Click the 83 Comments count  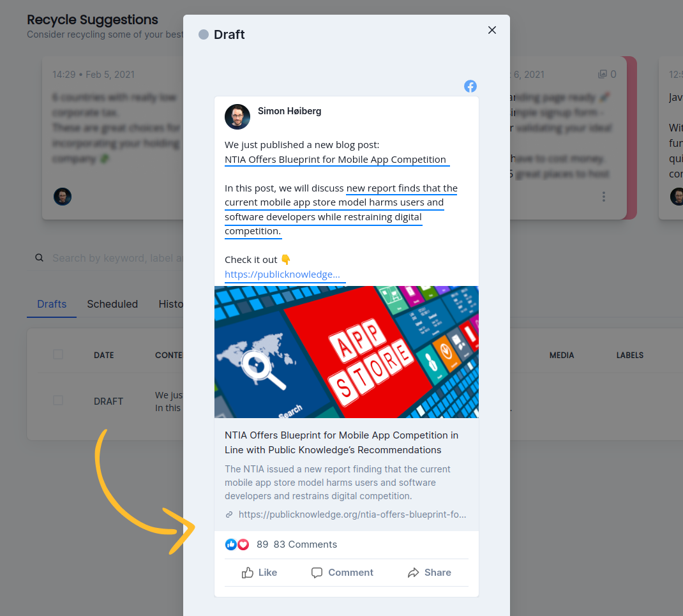pos(305,545)
